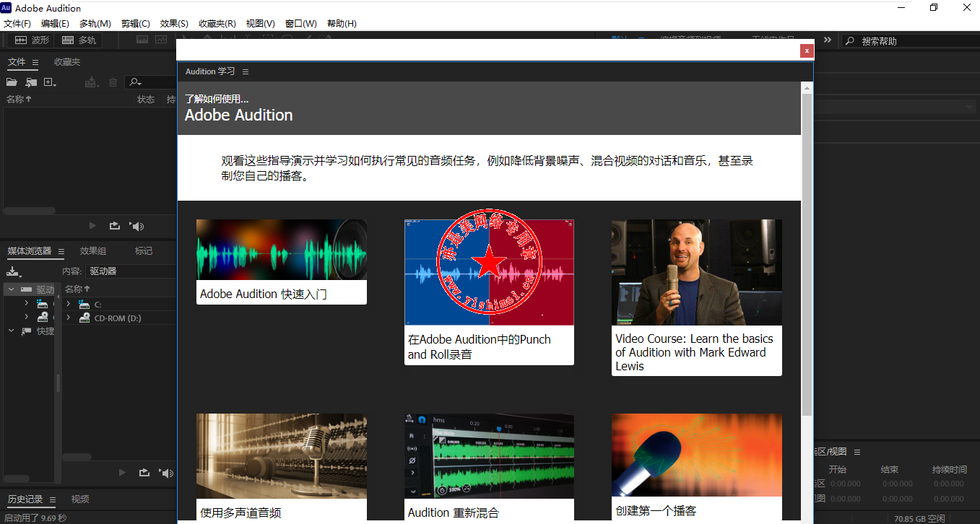Open the 多轨(M) menu
980x524 pixels.
(95, 24)
